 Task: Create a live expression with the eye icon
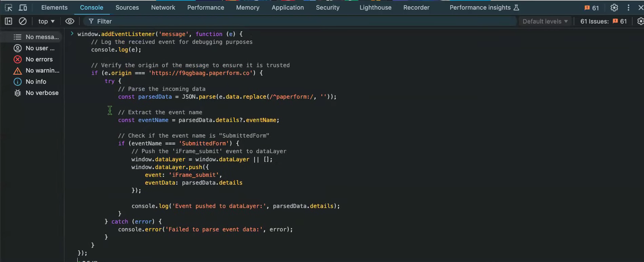[70, 21]
